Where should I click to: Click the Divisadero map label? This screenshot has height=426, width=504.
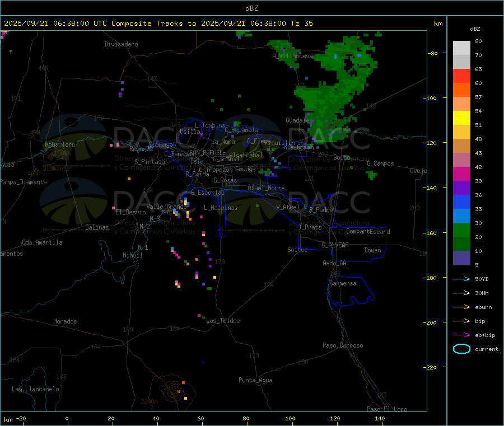click(121, 44)
